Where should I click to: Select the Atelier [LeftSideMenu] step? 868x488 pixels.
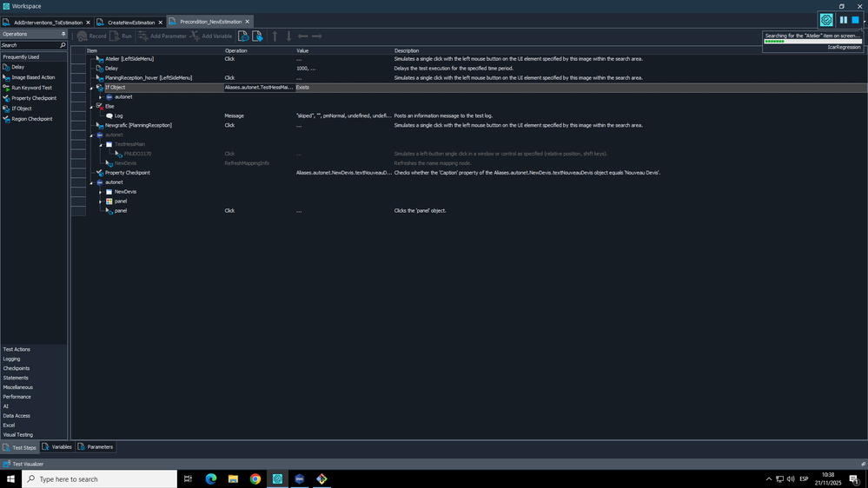coord(129,59)
